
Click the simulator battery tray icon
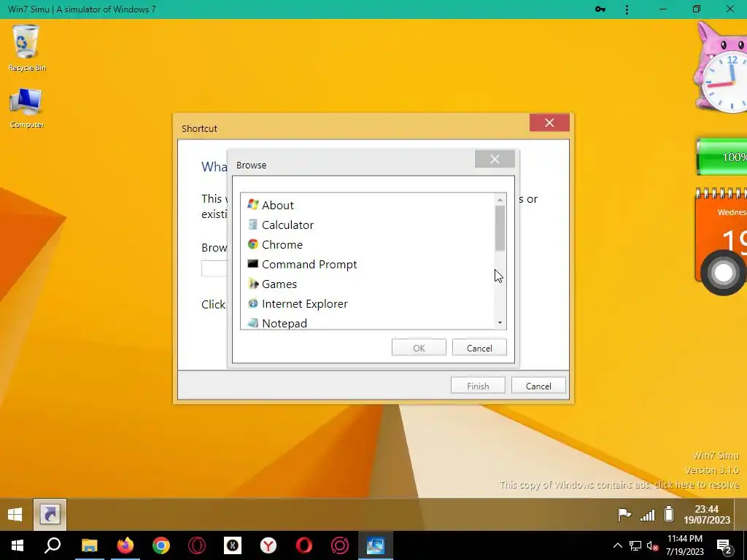(x=669, y=514)
